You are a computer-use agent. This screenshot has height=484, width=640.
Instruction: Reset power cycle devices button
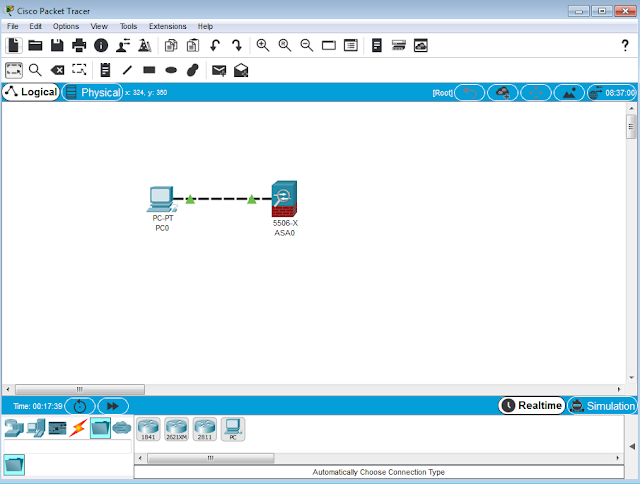pyautogui.click(x=80, y=406)
